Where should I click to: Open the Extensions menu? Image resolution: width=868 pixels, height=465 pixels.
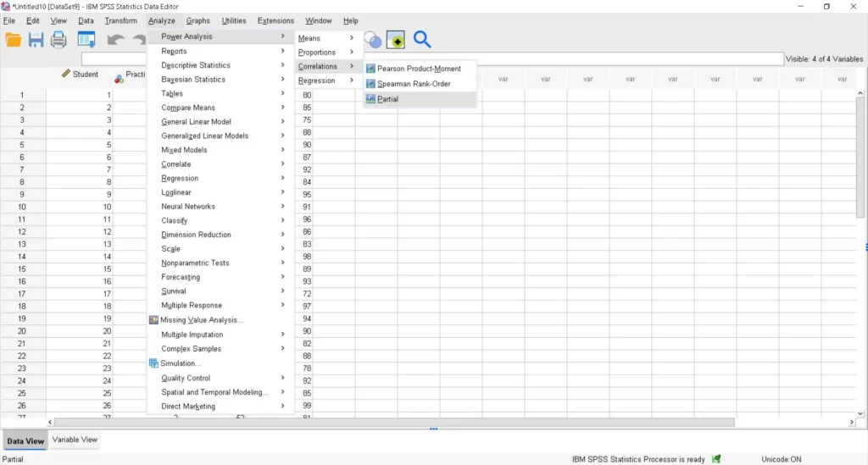(x=275, y=20)
